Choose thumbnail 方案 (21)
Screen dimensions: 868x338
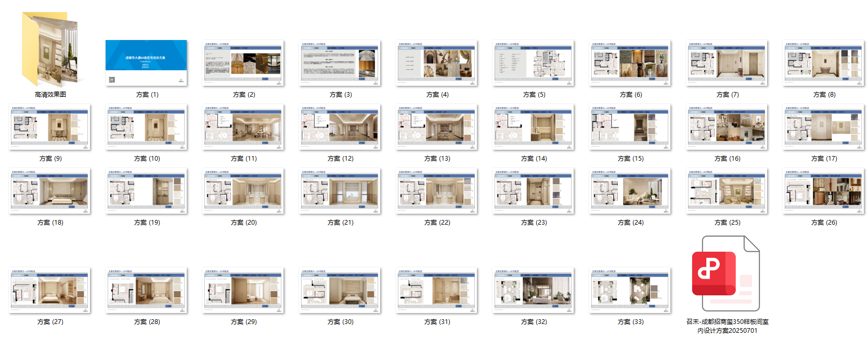340,191
